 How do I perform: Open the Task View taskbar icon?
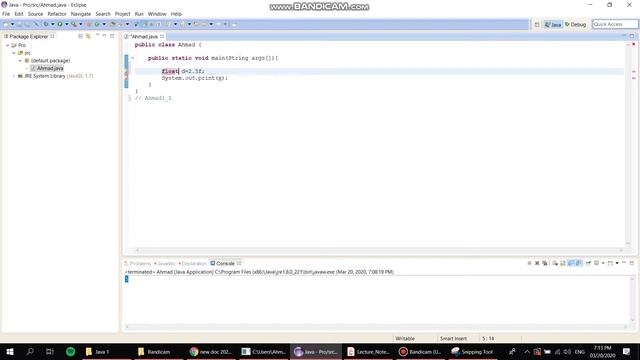click(50, 351)
